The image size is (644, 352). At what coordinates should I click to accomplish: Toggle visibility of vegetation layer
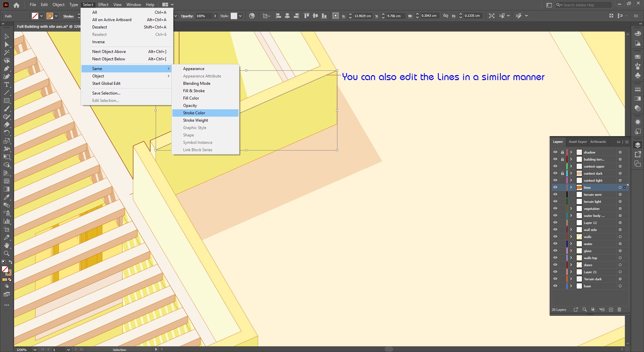tap(555, 209)
